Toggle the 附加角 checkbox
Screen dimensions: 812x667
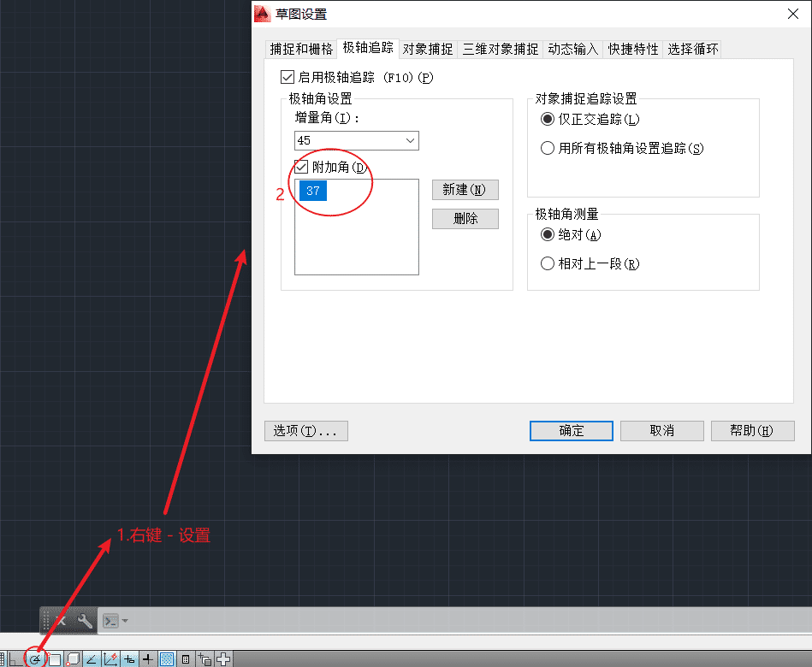(x=300, y=167)
